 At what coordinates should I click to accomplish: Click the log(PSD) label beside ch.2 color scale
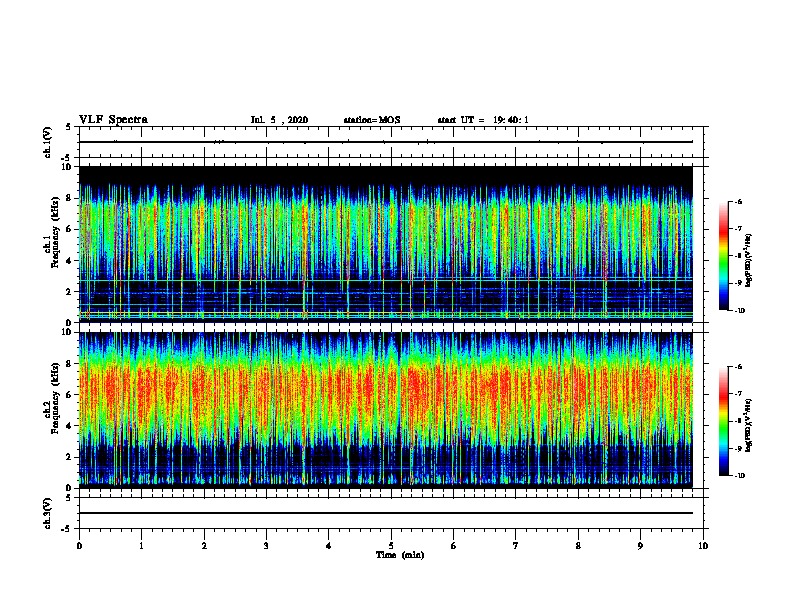(749, 426)
